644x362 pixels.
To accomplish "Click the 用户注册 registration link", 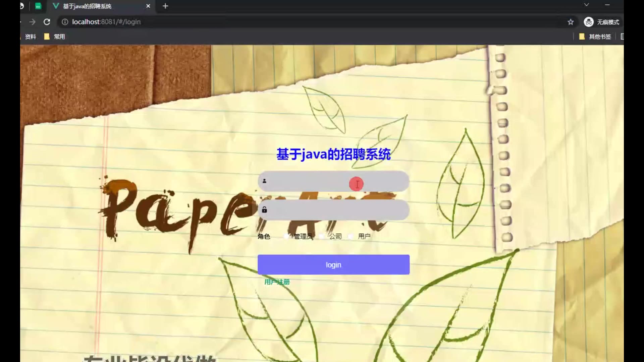I will pyautogui.click(x=277, y=282).
